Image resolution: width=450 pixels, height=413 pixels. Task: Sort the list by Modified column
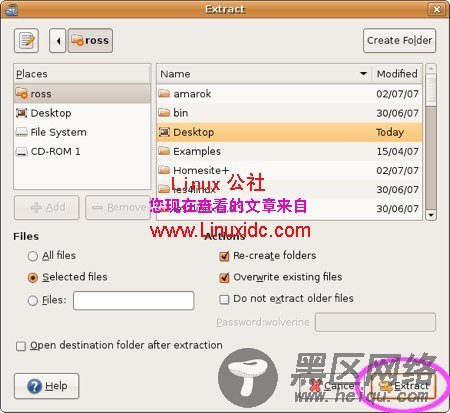pyautogui.click(x=397, y=74)
